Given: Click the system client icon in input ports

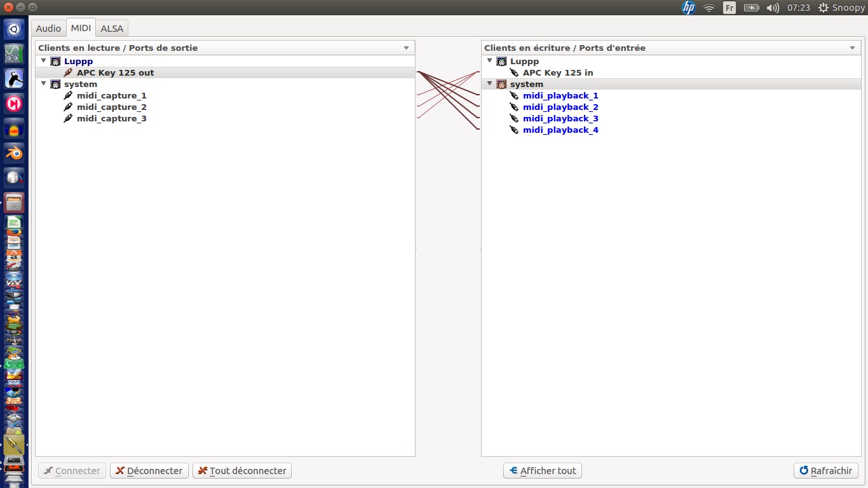Looking at the screenshot, I should coord(501,84).
